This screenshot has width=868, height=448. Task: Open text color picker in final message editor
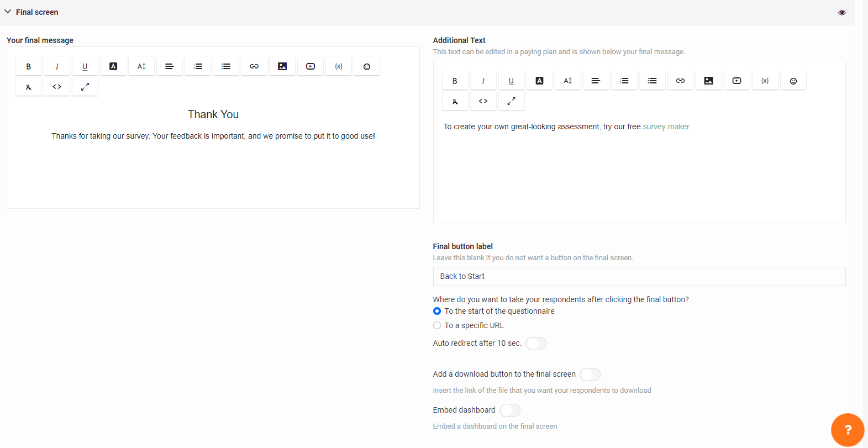tap(113, 66)
